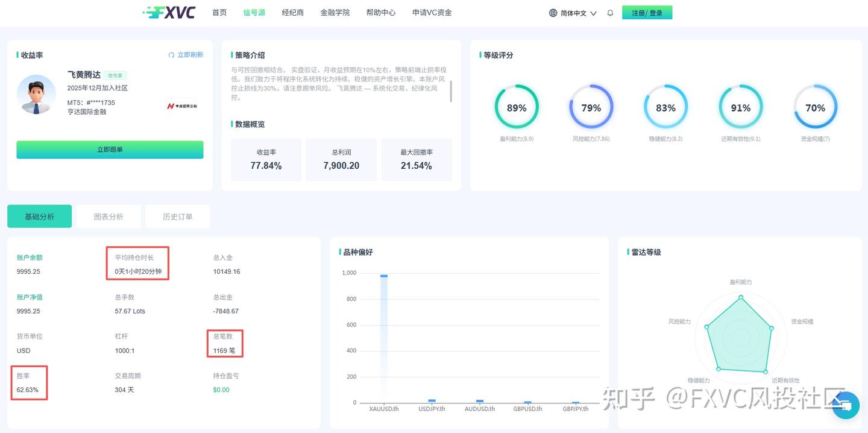The width and height of the screenshot is (868, 433).
Task: Select 经纪商 in the navigation bar
Action: click(x=292, y=12)
